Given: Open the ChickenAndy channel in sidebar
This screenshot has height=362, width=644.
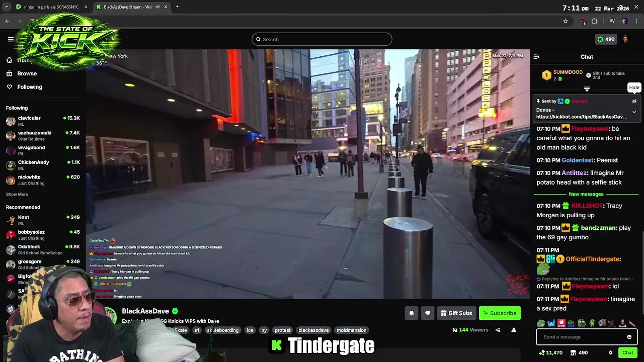Looking at the screenshot, I should click(43, 165).
